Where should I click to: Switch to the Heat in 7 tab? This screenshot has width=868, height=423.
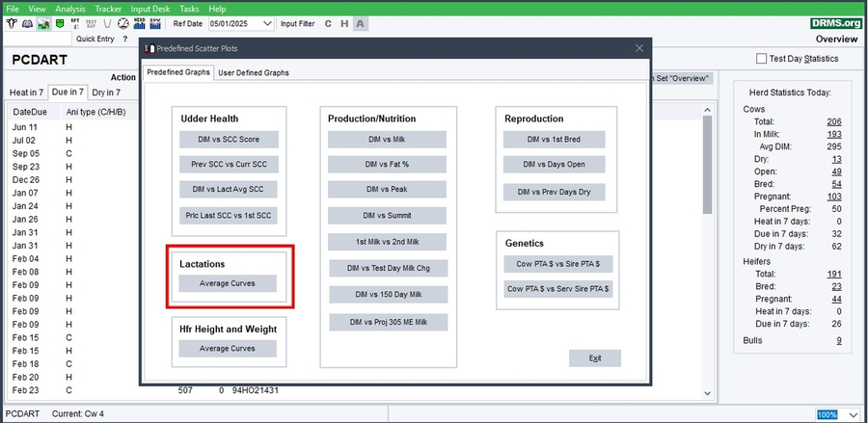[x=27, y=93]
